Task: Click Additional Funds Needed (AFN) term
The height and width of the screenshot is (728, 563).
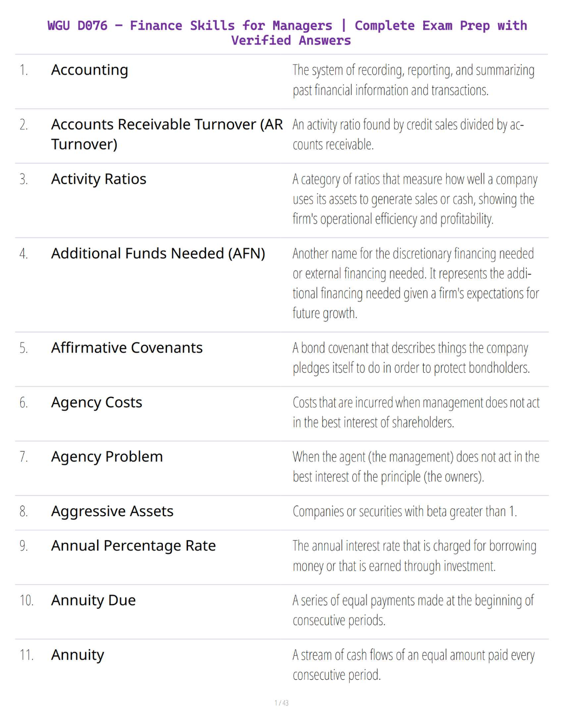Action: pos(158,254)
